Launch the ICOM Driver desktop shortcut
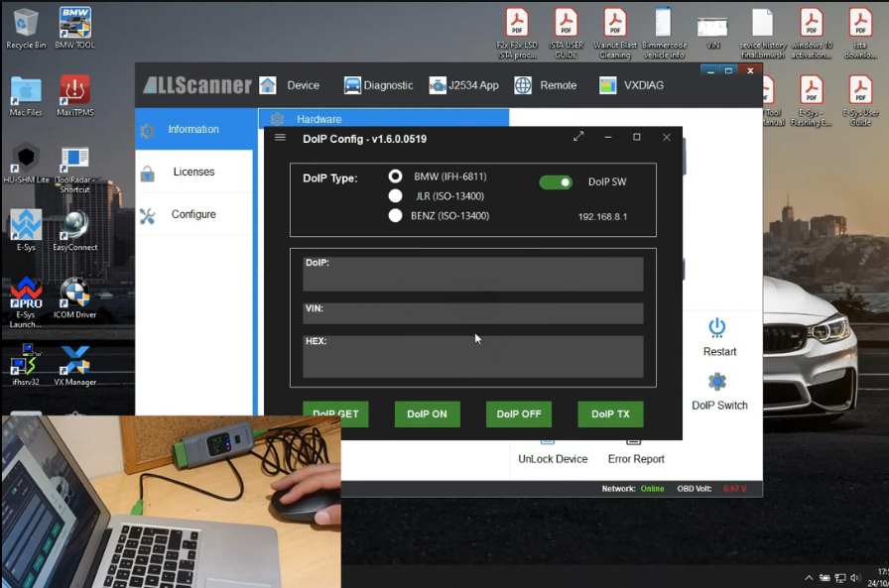 tap(74, 297)
